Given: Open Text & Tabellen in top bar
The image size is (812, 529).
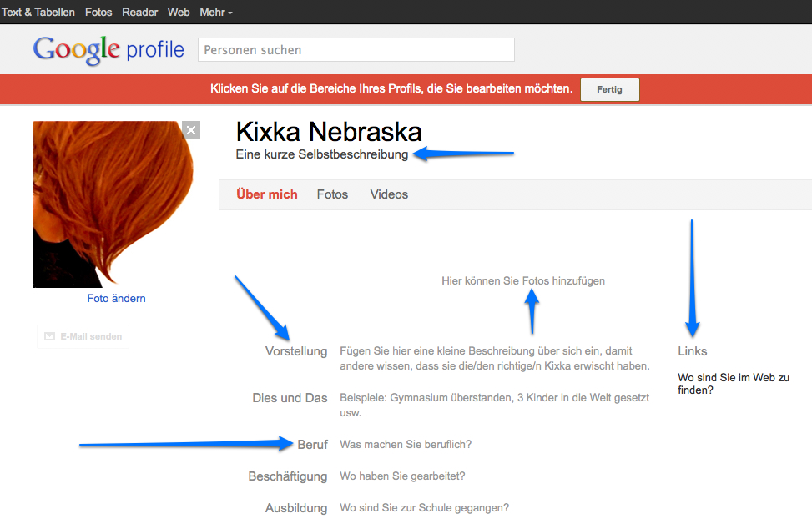Looking at the screenshot, I should (x=38, y=12).
